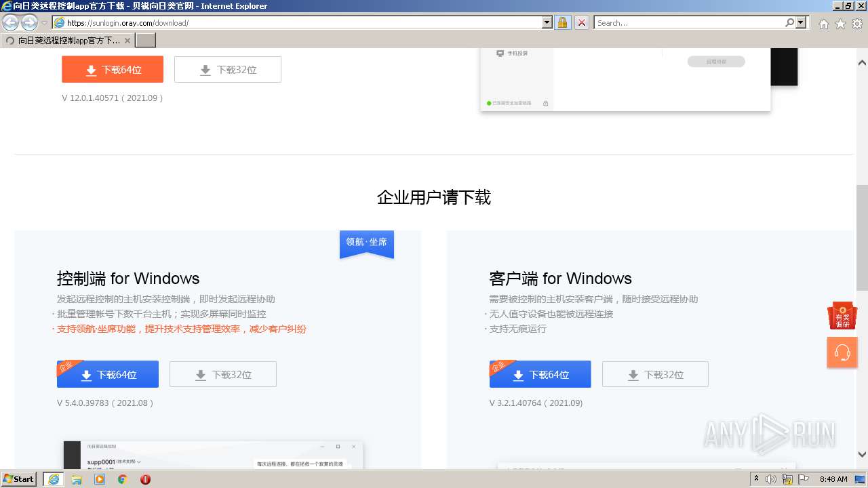Expand the address bar autocomplete dropdown
Image resolution: width=868 pixels, height=488 pixels.
point(547,22)
